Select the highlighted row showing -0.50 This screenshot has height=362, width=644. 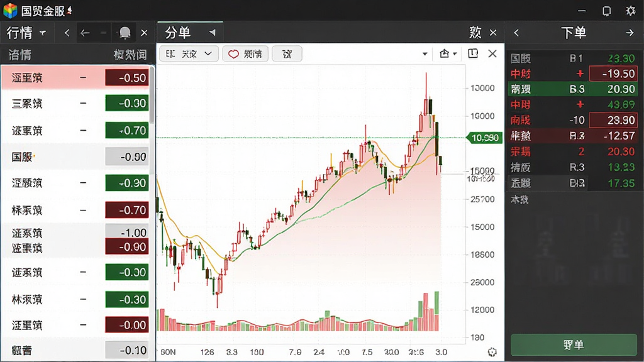(76, 77)
